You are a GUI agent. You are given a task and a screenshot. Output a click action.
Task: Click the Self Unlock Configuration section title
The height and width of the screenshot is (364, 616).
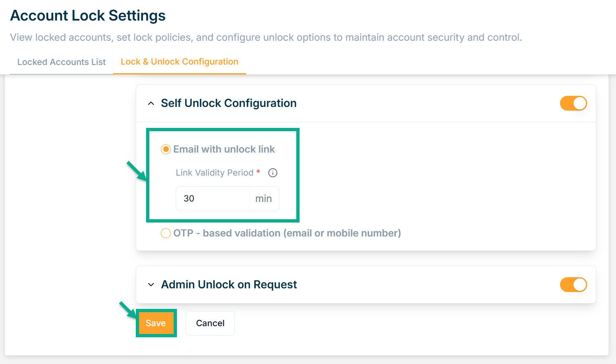(228, 103)
